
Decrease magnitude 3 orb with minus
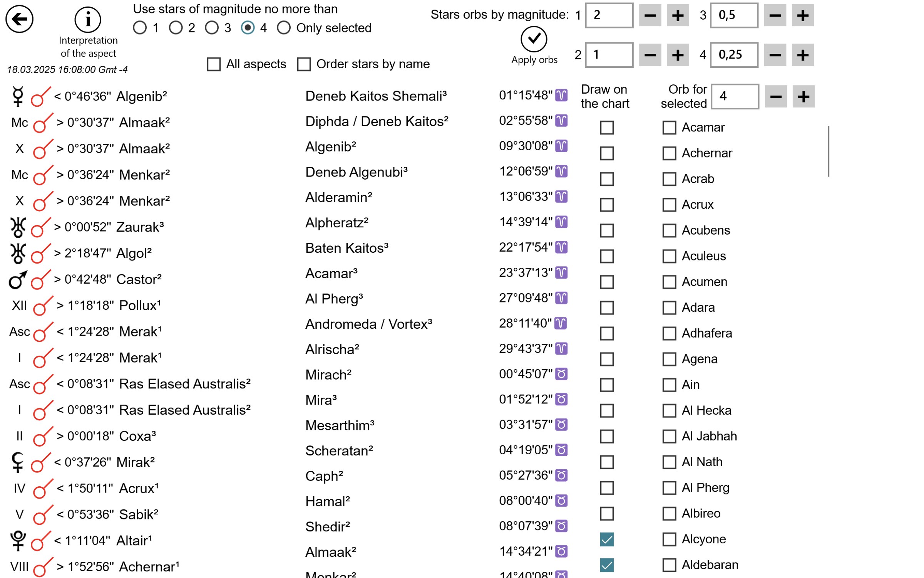point(775,16)
